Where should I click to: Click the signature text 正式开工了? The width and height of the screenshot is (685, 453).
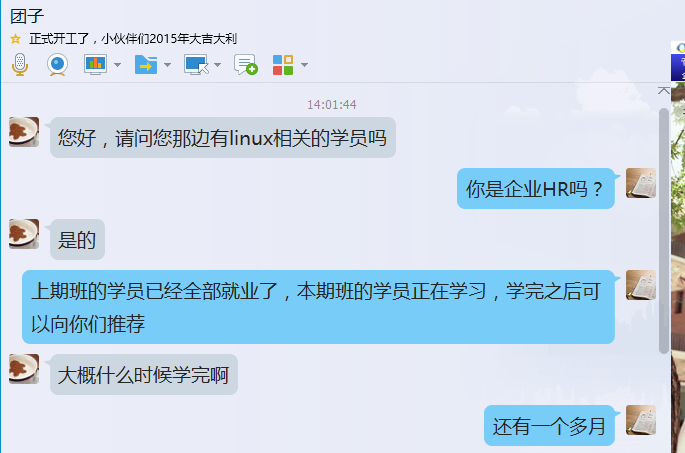click(x=59, y=39)
